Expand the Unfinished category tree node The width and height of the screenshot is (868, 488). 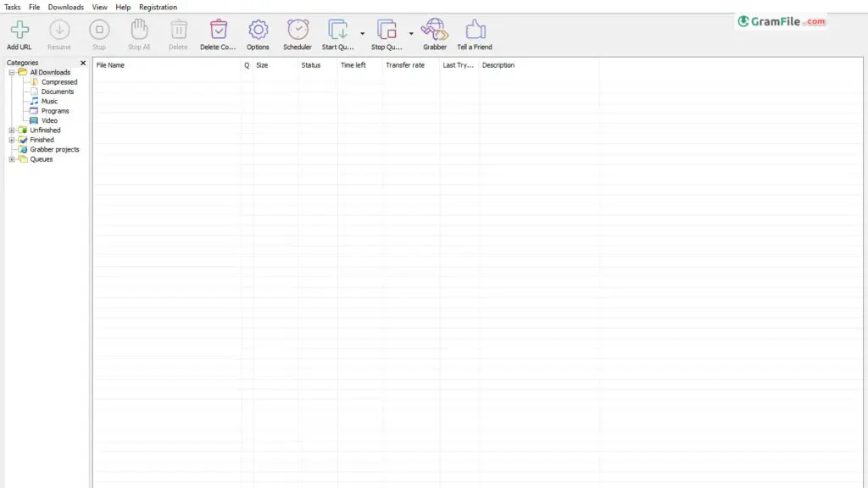pyautogui.click(x=12, y=130)
